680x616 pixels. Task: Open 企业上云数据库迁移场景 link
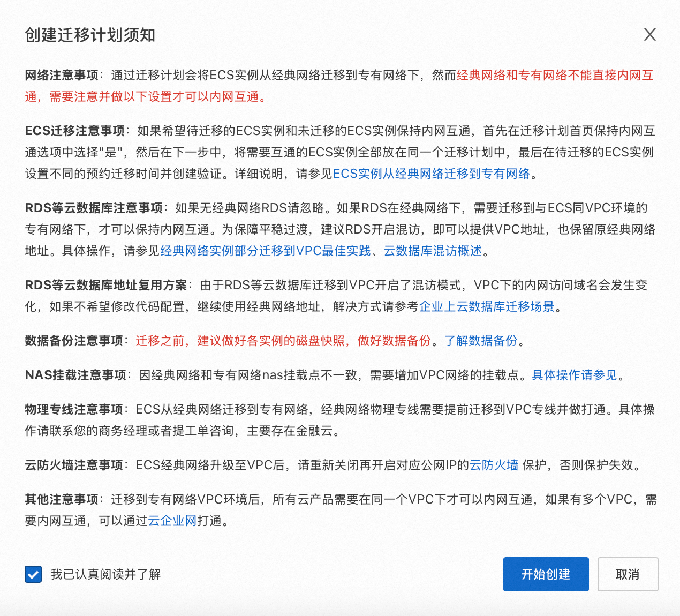pyautogui.click(x=487, y=306)
